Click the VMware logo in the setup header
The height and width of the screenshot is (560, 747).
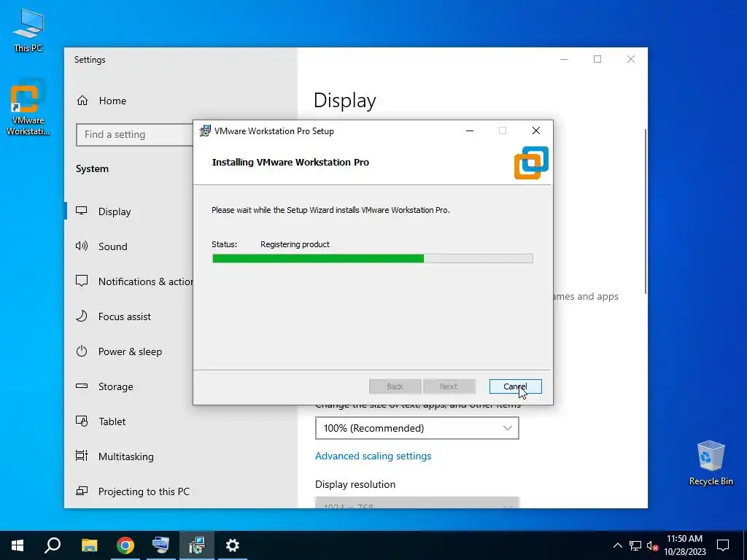531,163
